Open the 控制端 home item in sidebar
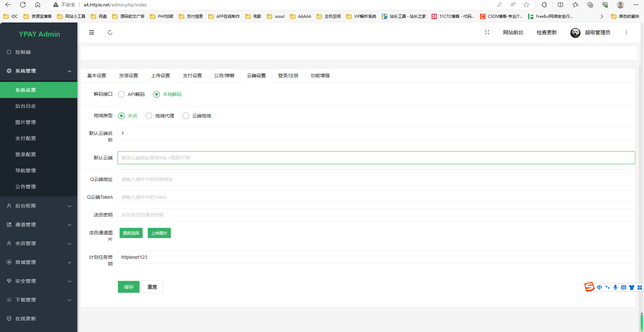The height and width of the screenshot is (332, 644). (x=23, y=52)
